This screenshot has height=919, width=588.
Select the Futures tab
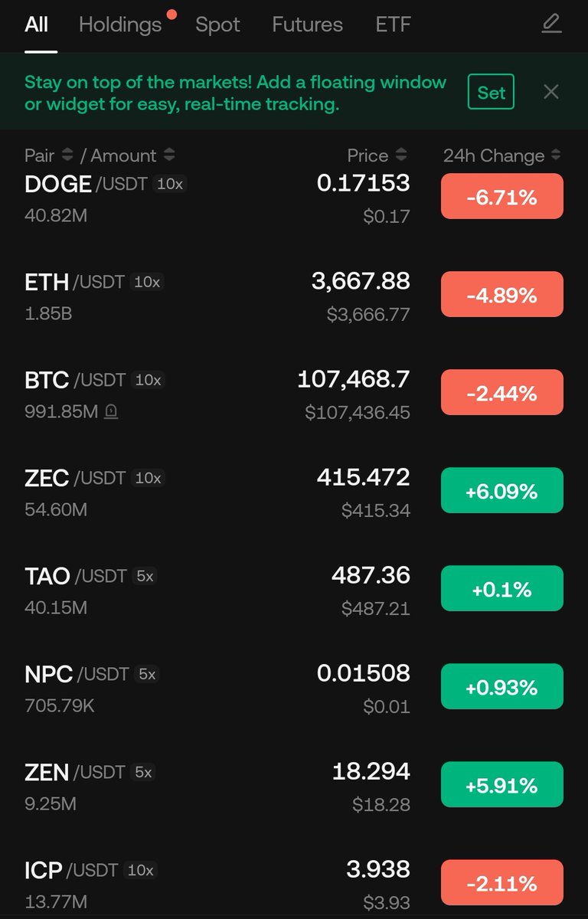[x=307, y=25]
